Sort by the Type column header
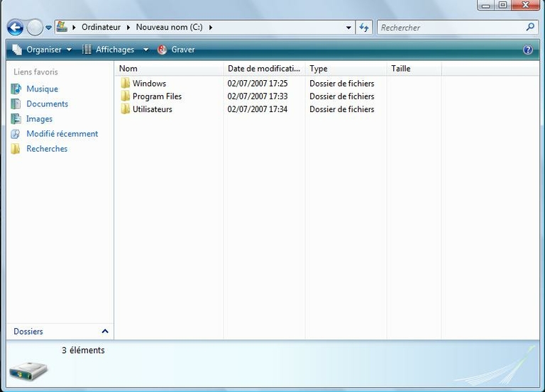This screenshot has width=545, height=392. click(346, 69)
